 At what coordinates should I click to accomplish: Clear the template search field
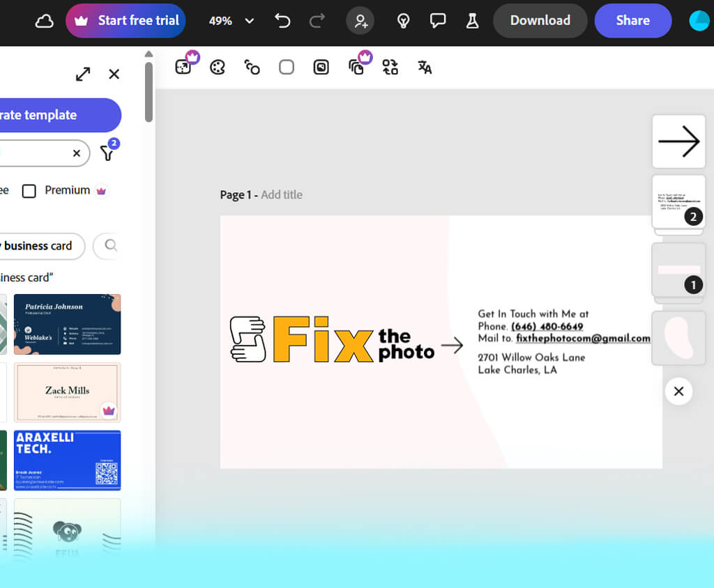click(77, 153)
